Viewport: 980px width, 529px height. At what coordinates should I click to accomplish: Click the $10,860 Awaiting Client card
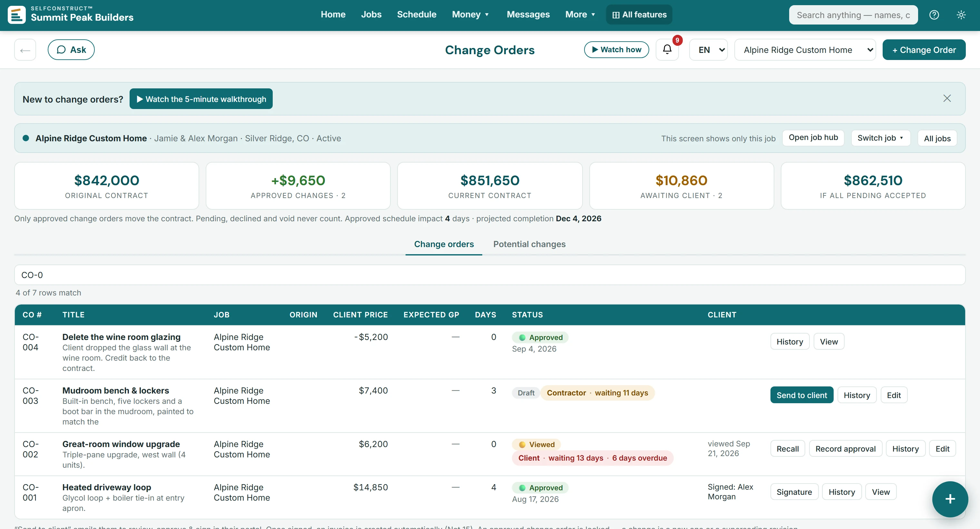pyautogui.click(x=681, y=186)
